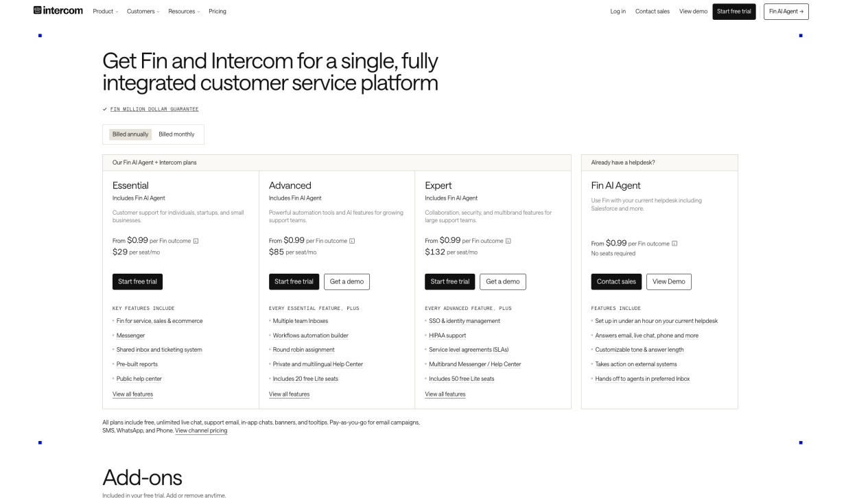
Task: Click Fin for service, sales & ecommerce feature
Action: coord(159,321)
